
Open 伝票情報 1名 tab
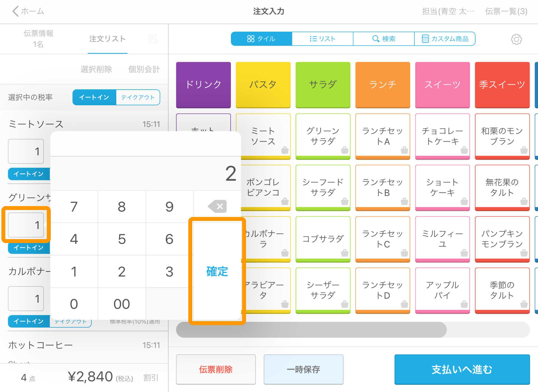[38, 39]
